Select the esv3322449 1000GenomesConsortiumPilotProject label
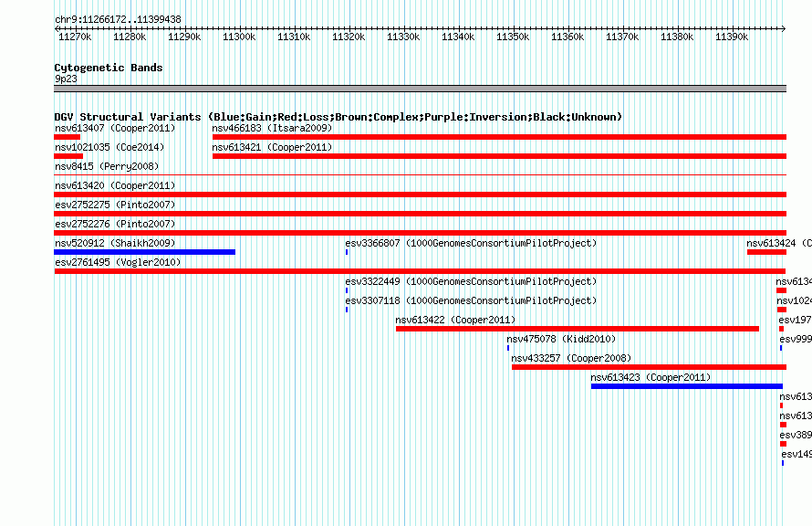812x526 pixels. click(x=471, y=281)
